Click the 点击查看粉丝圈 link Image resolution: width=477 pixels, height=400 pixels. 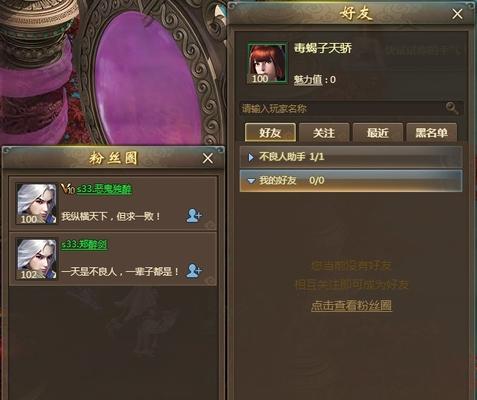click(x=351, y=306)
